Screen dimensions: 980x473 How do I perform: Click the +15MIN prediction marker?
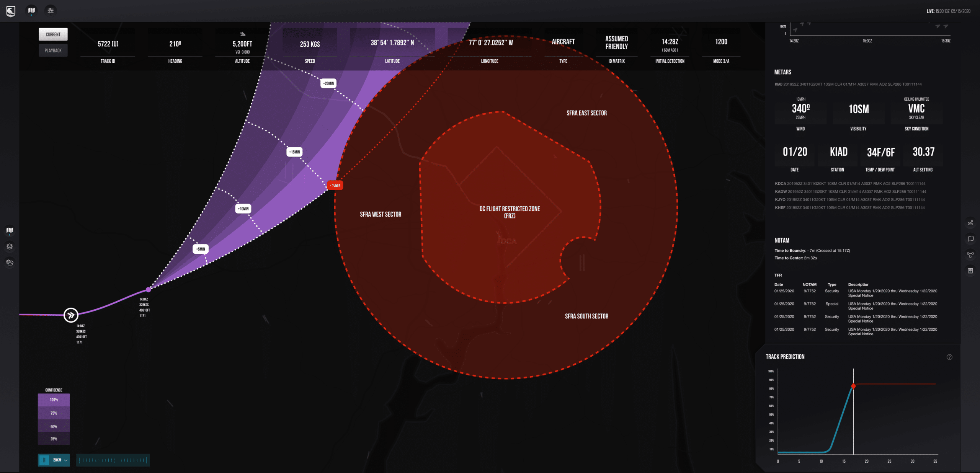point(294,152)
